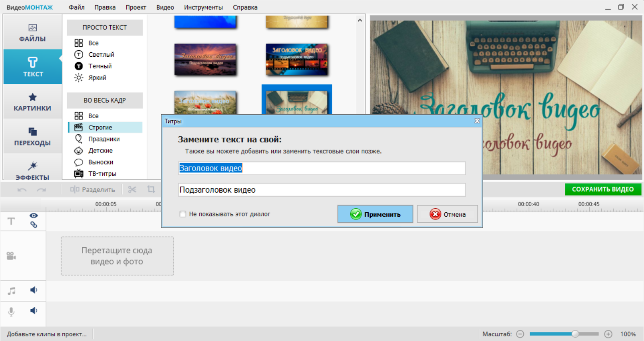Mute the microphone track speaker
The image size is (644, 341).
pyautogui.click(x=34, y=310)
